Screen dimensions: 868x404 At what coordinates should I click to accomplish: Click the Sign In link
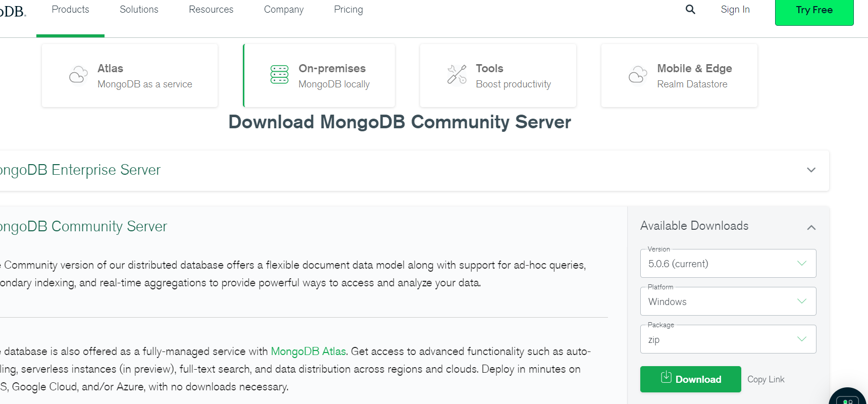(x=735, y=10)
